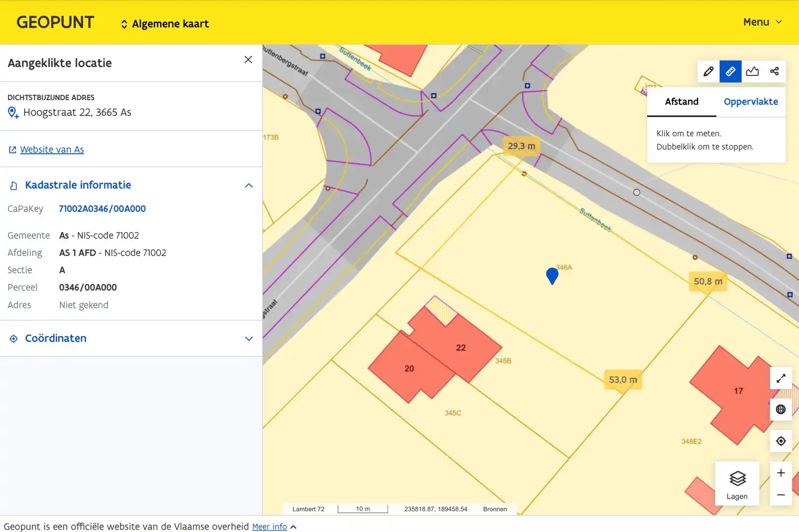
Task: Click the blue location marker pin
Action: (x=552, y=275)
